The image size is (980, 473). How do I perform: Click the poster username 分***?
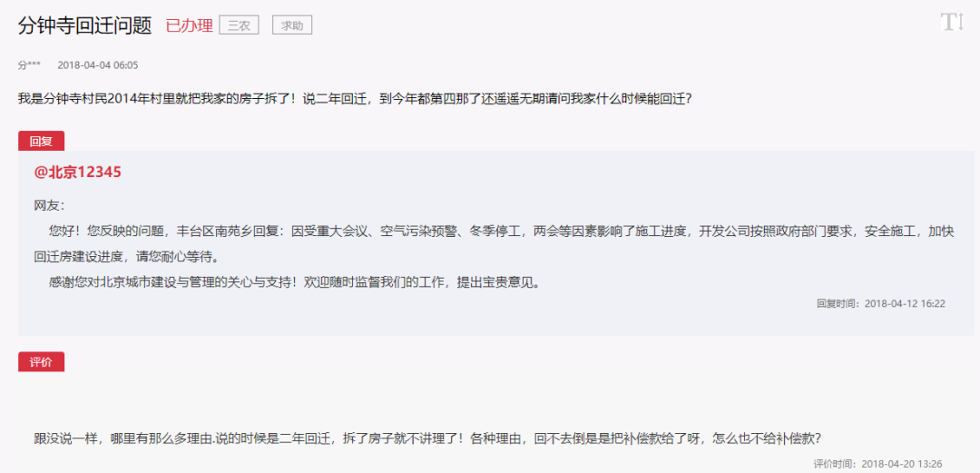tap(29, 65)
